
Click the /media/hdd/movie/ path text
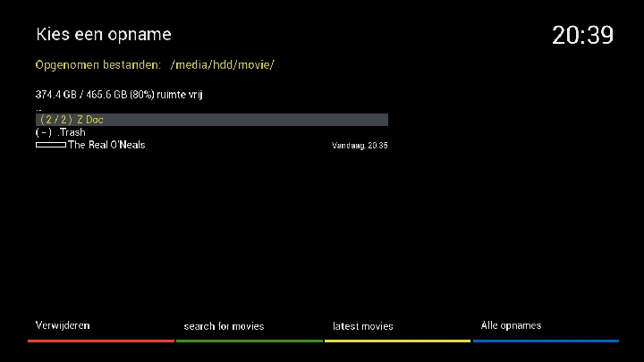click(x=223, y=65)
